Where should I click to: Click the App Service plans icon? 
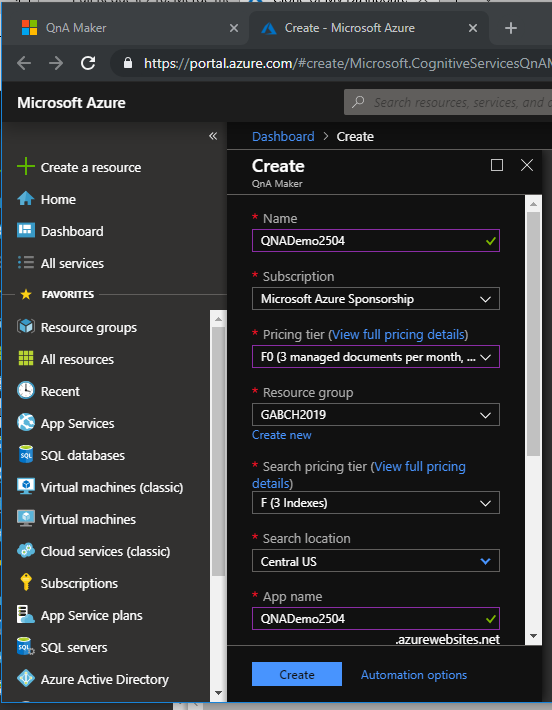(x=26, y=614)
